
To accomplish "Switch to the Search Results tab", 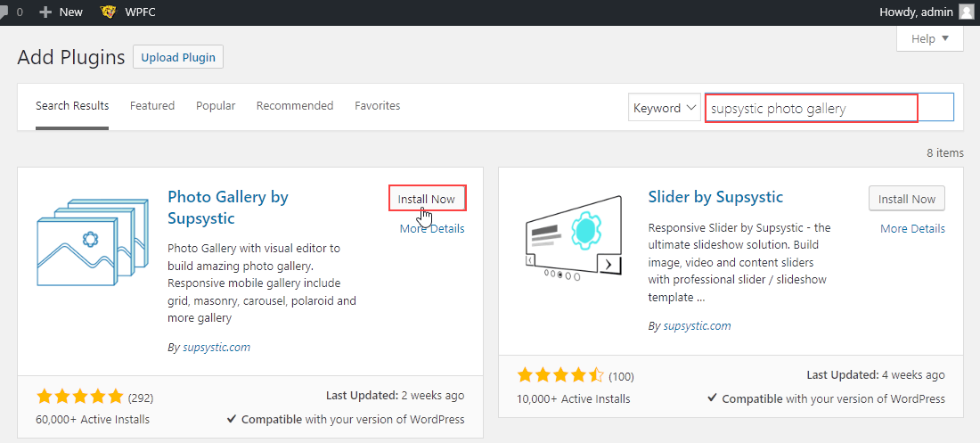I will pyautogui.click(x=72, y=106).
